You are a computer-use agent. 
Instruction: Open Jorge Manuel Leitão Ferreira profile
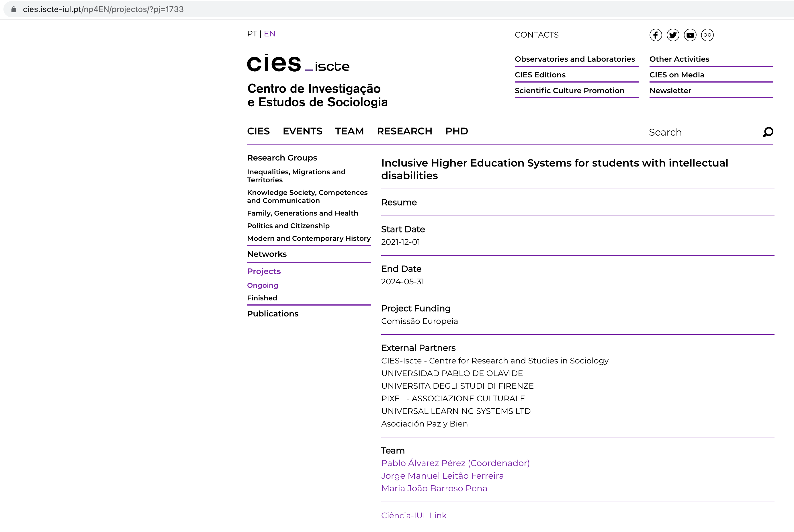[442, 476]
